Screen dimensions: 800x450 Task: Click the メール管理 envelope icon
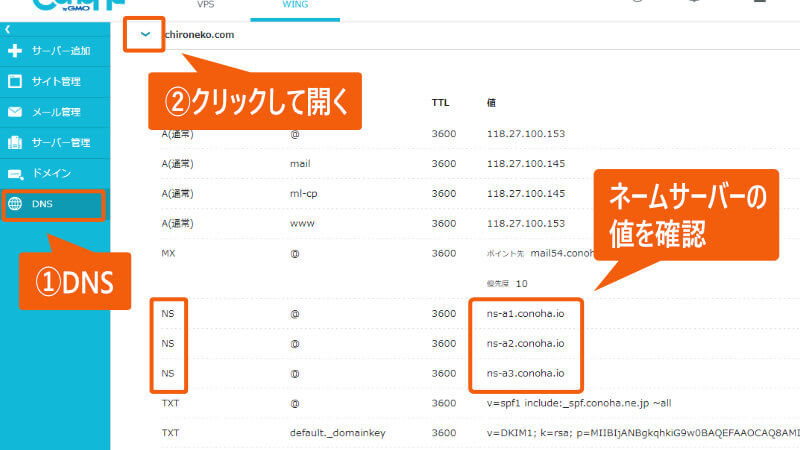(x=15, y=112)
